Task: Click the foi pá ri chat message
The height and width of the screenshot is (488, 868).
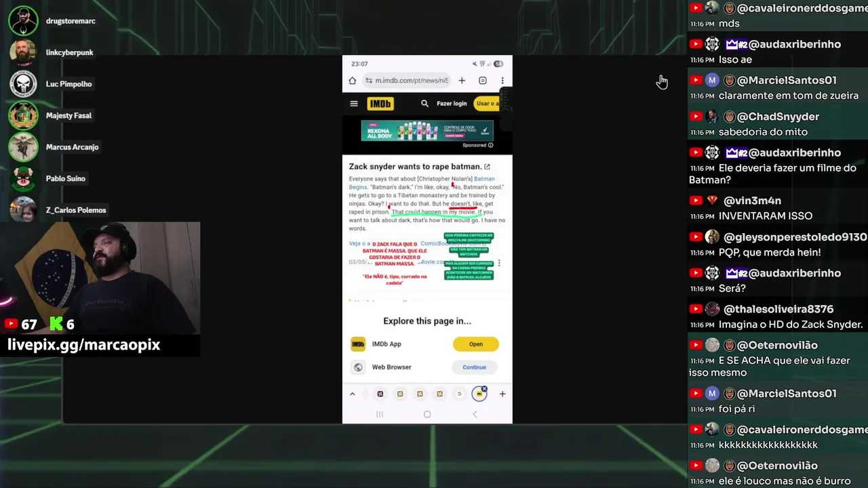Action: point(737,409)
